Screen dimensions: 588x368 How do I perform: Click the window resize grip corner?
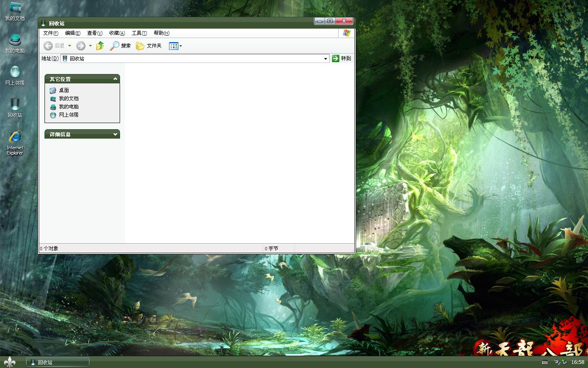[352, 250]
